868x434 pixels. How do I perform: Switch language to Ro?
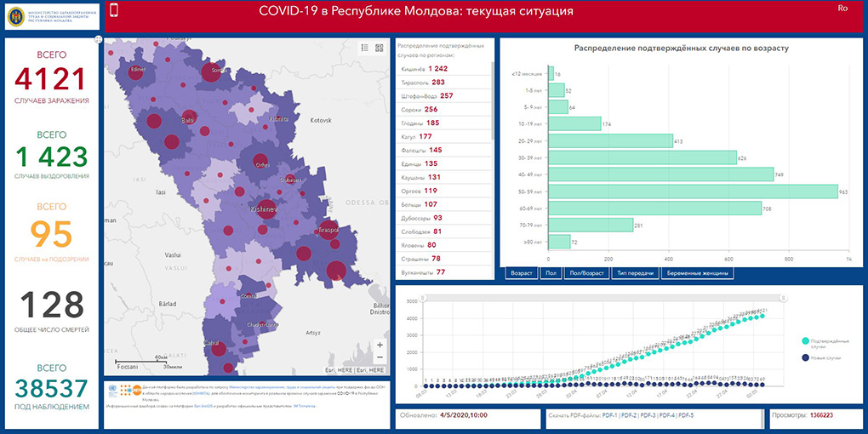[x=842, y=9]
